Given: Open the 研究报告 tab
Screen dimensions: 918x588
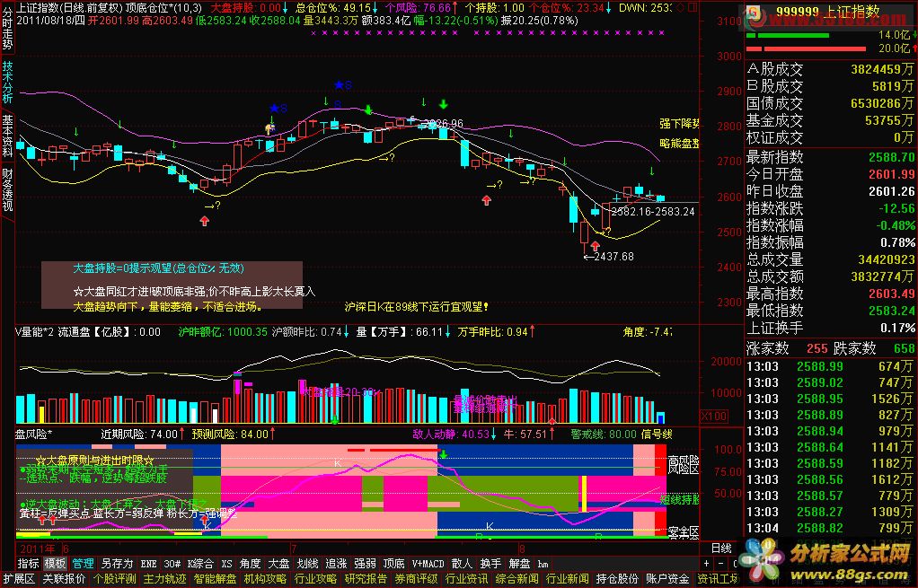Looking at the screenshot, I should pos(366,579).
